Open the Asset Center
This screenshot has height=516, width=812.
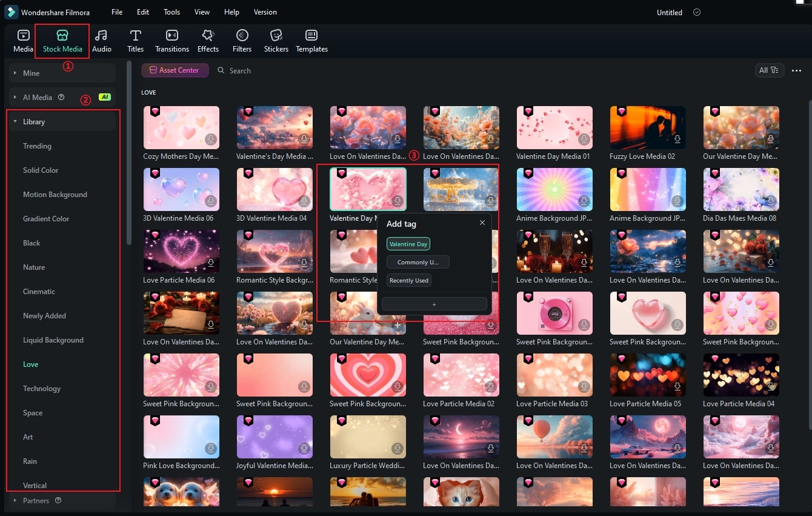175,70
